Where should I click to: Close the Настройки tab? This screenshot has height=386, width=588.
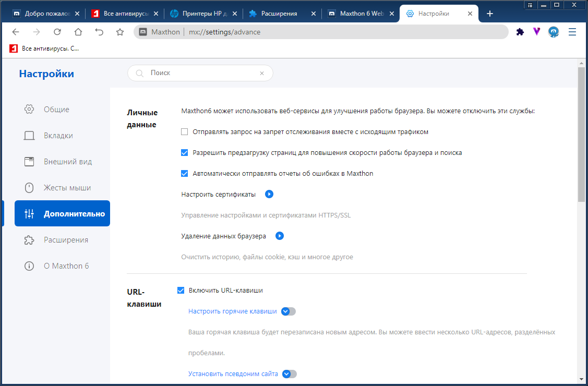click(x=470, y=14)
